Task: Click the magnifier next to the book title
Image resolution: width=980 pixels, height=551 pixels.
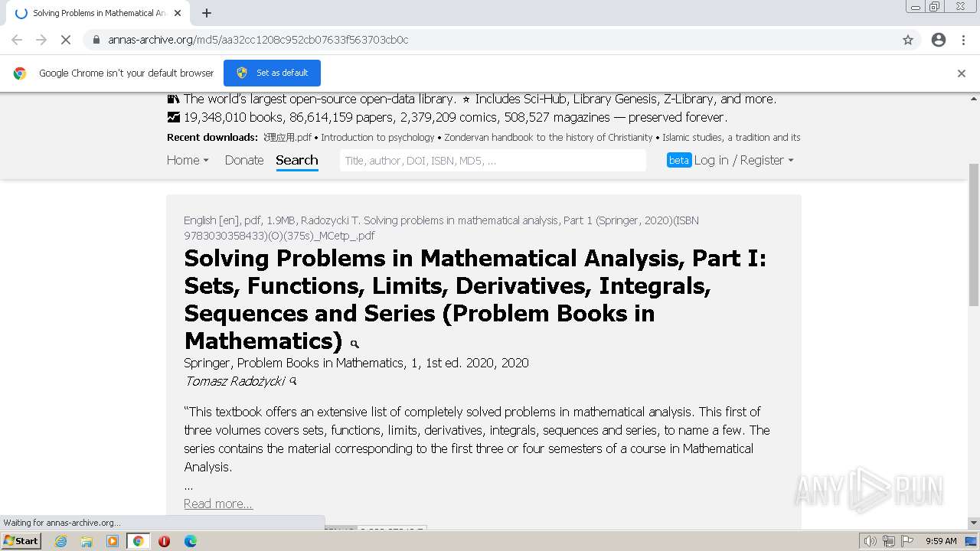Action: click(354, 344)
